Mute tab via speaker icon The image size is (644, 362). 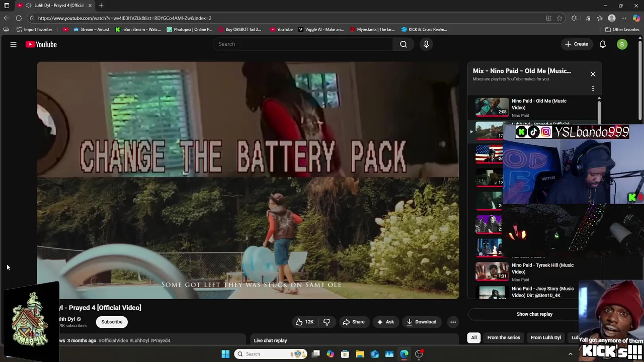pyautogui.click(x=28, y=5)
